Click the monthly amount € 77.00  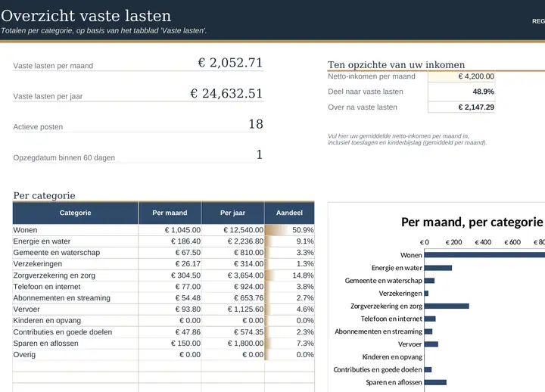(170, 287)
